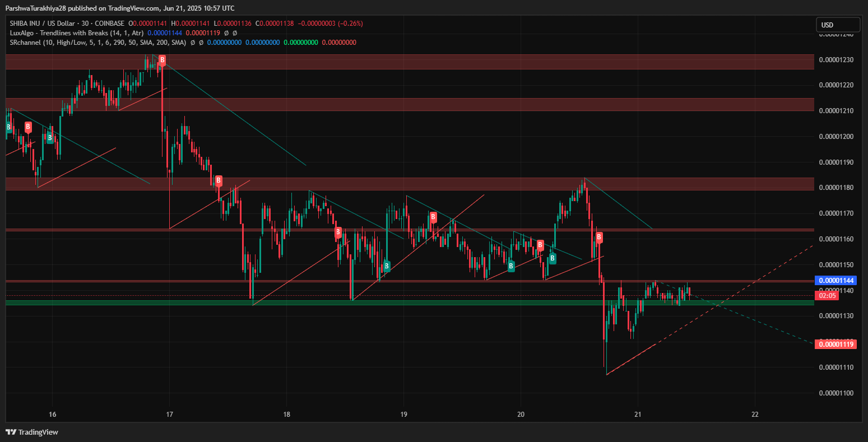Select the SRchannel indicator legend
This screenshot has width=868, height=442.
98,43
